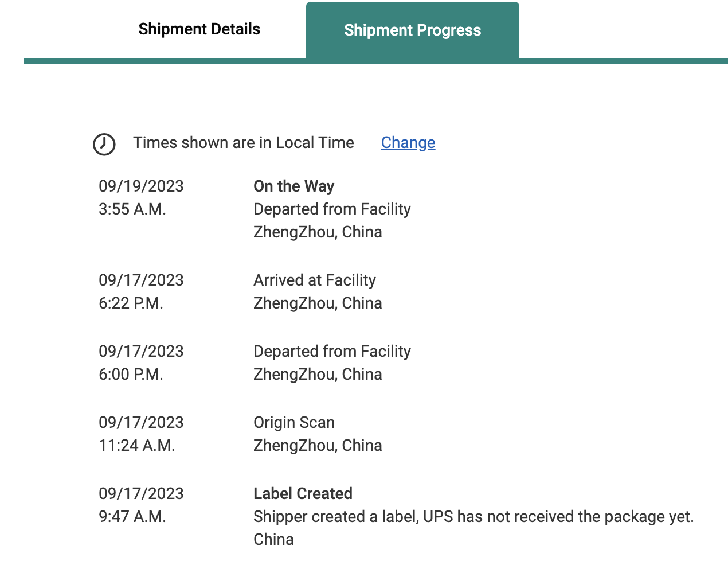Click the 3:55 A.M. time entry
Screen dimensions: 728x569
[132, 209]
